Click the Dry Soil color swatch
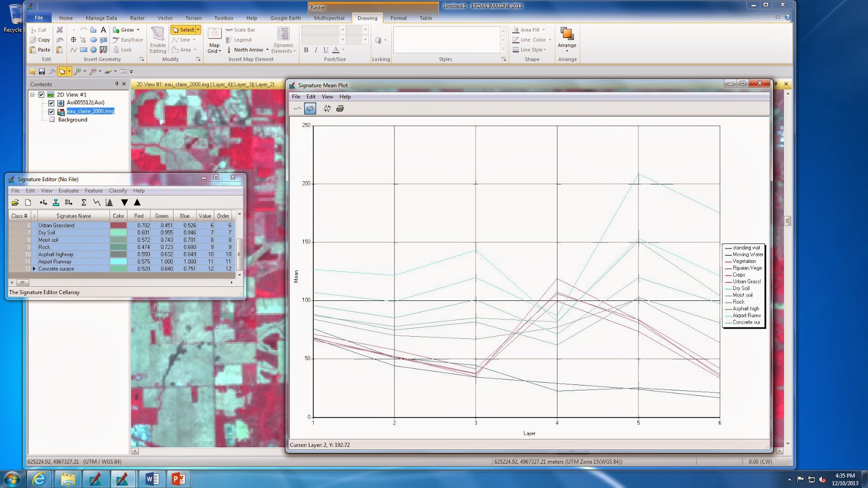Screen dimensions: 868x488 119,232
